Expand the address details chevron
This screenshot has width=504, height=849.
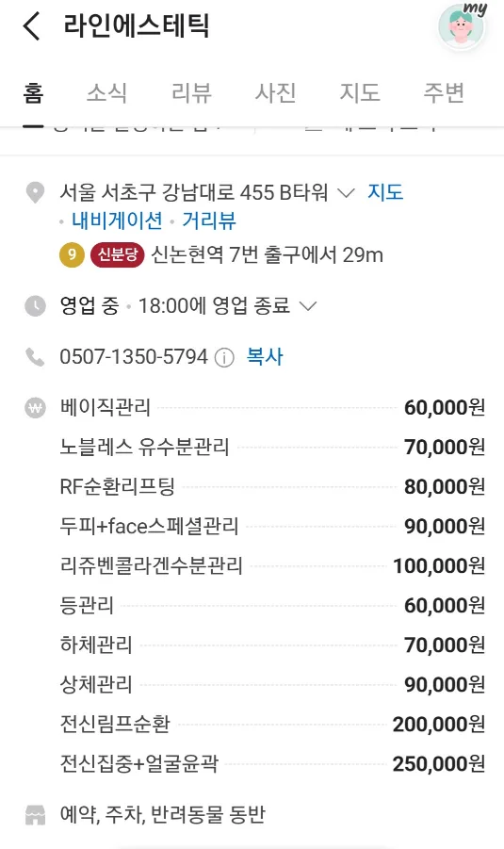click(x=346, y=192)
